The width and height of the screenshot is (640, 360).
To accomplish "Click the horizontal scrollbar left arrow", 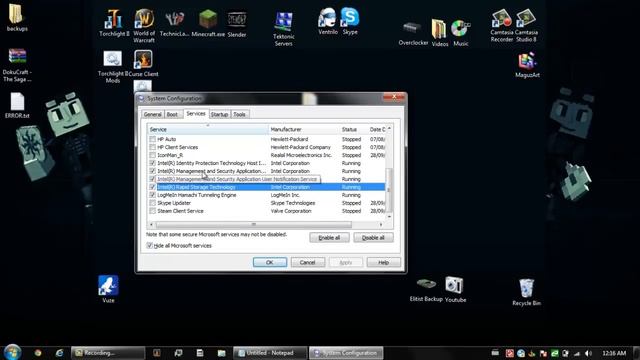I will point(151,224).
